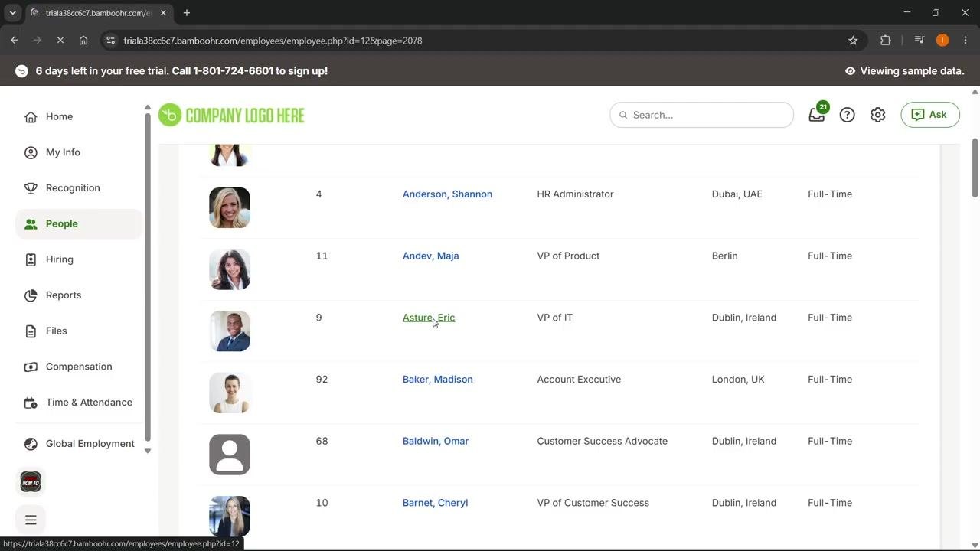The height and width of the screenshot is (551, 980).
Task: Click the Files sidebar icon
Action: click(x=31, y=331)
